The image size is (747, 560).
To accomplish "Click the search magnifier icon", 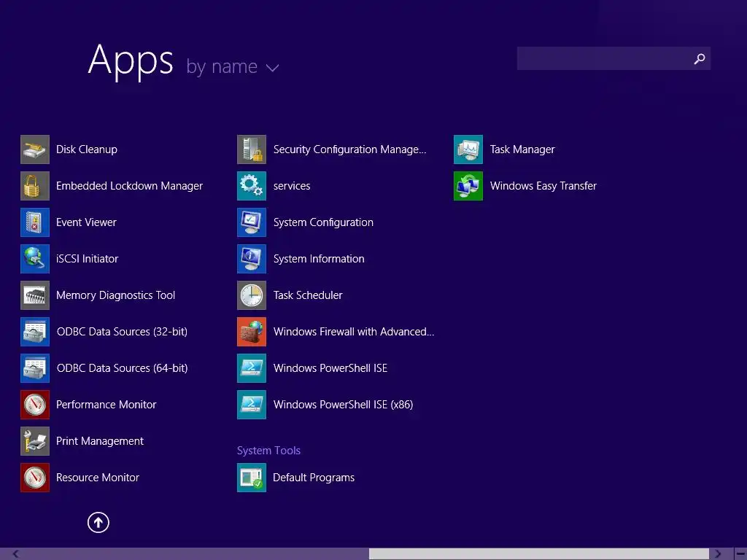I will tap(700, 58).
